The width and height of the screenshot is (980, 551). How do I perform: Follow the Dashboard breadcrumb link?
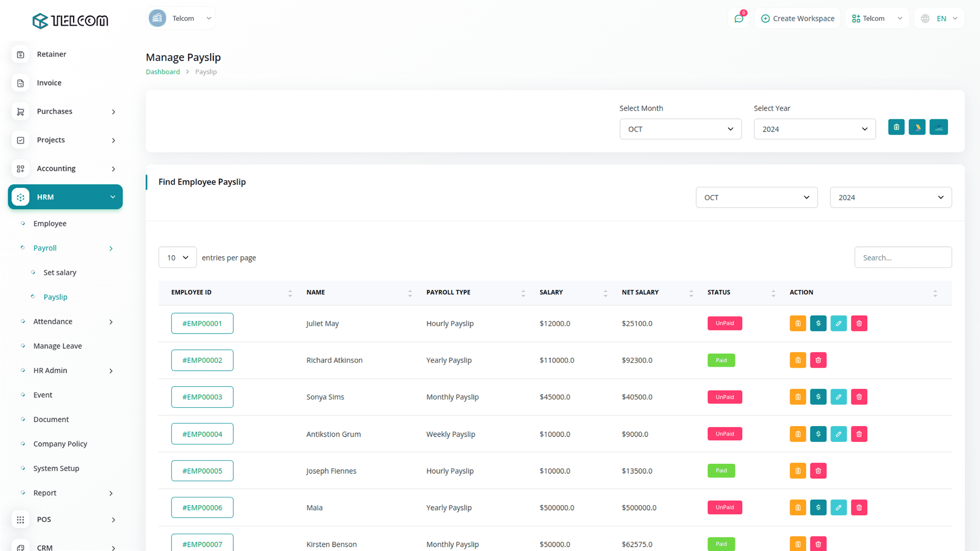point(163,72)
